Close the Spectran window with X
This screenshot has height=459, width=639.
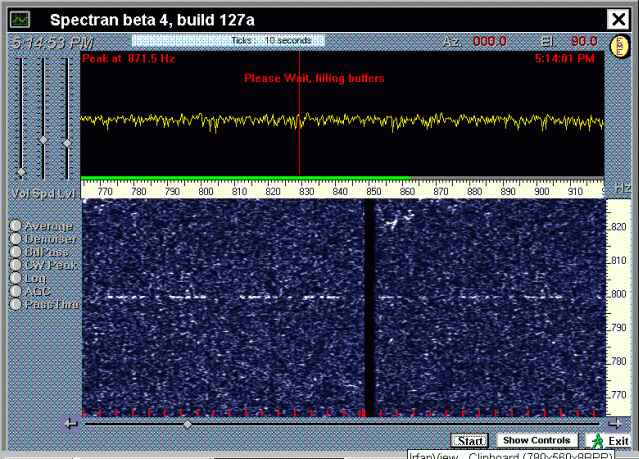(618, 19)
